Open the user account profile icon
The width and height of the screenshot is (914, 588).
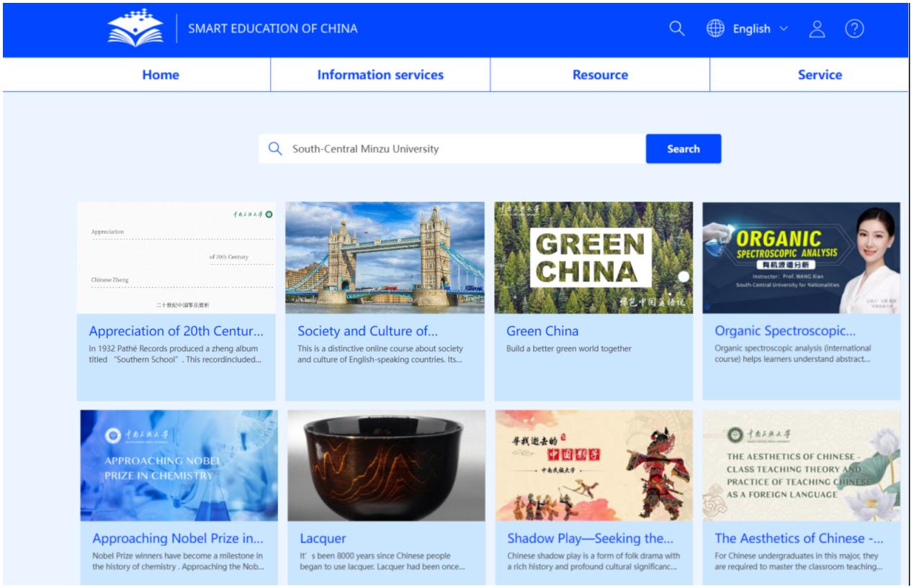(817, 29)
